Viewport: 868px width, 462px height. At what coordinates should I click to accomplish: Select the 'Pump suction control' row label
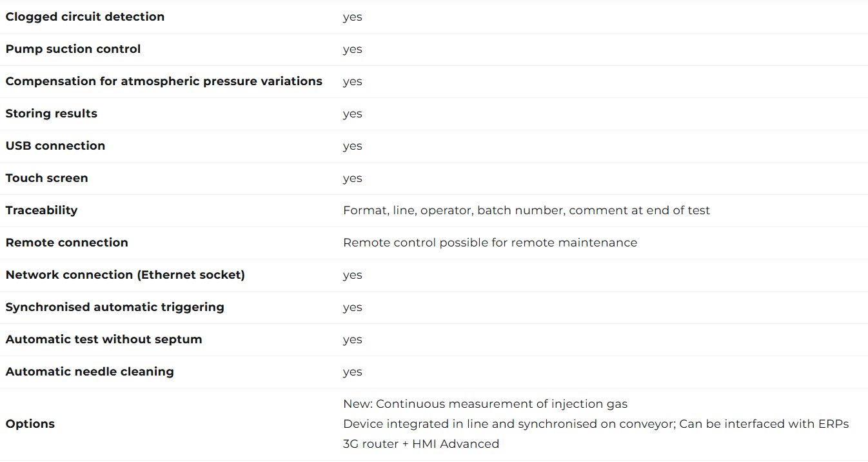pyautogui.click(x=73, y=49)
